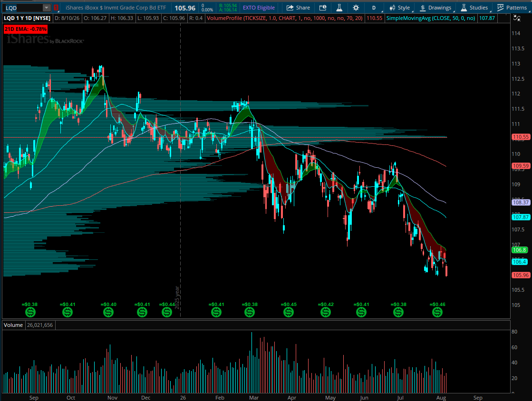
Task: Click the 114 price axis label
Action: click(x=516, y=33)
